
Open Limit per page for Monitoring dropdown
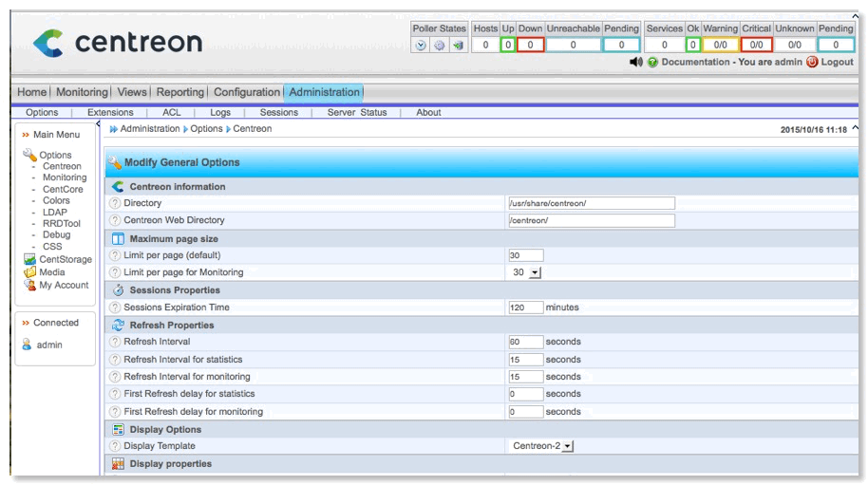coord(526,272)
